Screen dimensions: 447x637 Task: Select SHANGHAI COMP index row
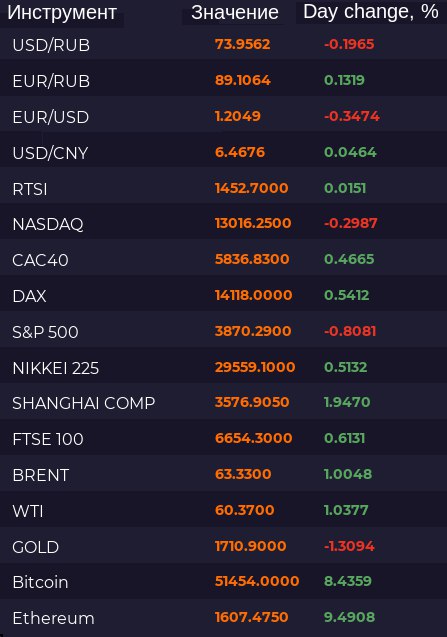click(224, 403)
